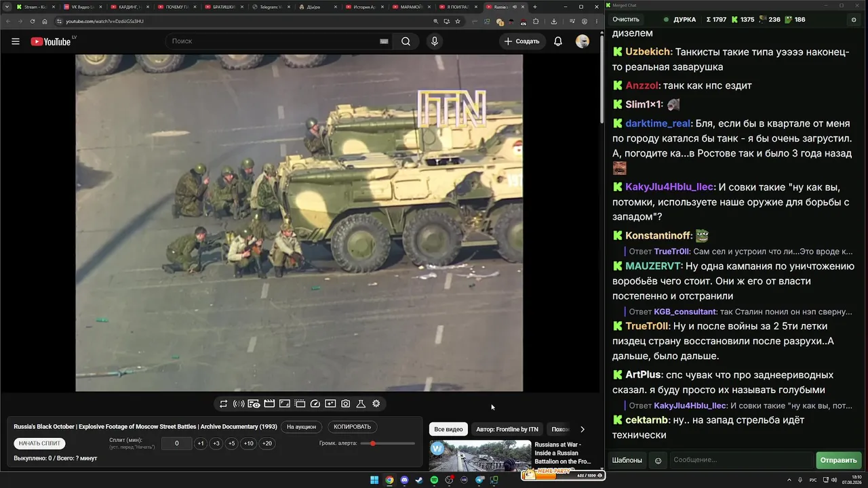
Task: Open the playback speed gauge icon
Action: point(315,404)
